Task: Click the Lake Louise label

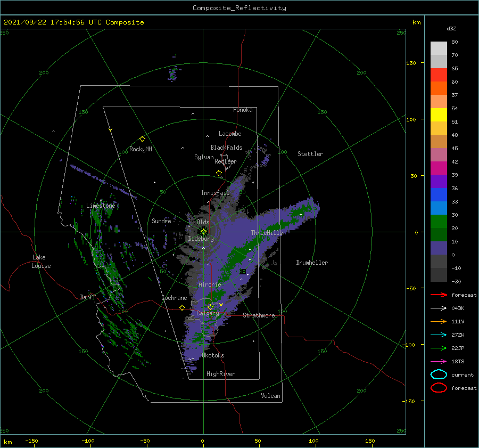Action: [x=41, y=262]
